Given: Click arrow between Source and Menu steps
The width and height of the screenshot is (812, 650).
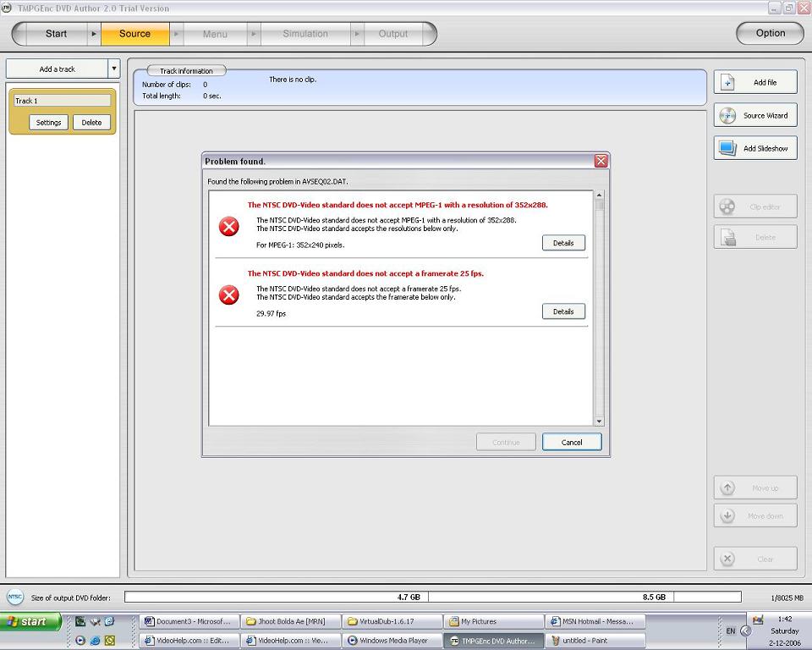Looking at the screenshot, I should [176, 34].
